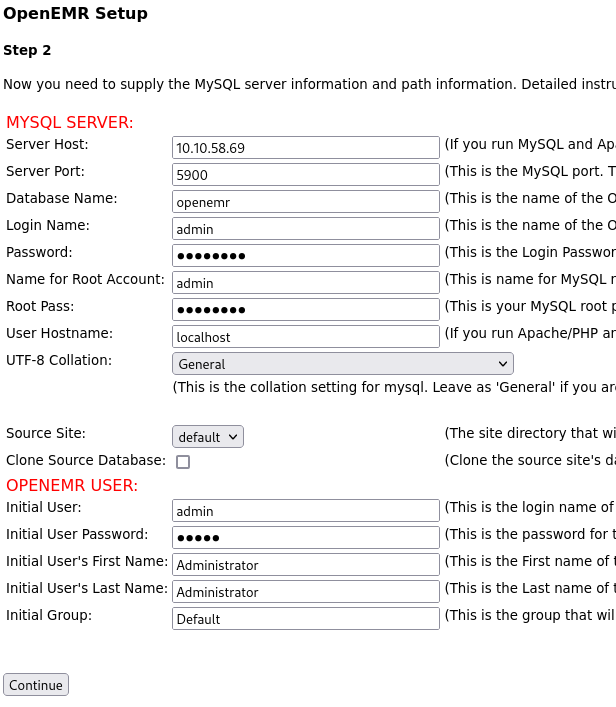Click the "Initial Group:" label

tap(49, 615)
